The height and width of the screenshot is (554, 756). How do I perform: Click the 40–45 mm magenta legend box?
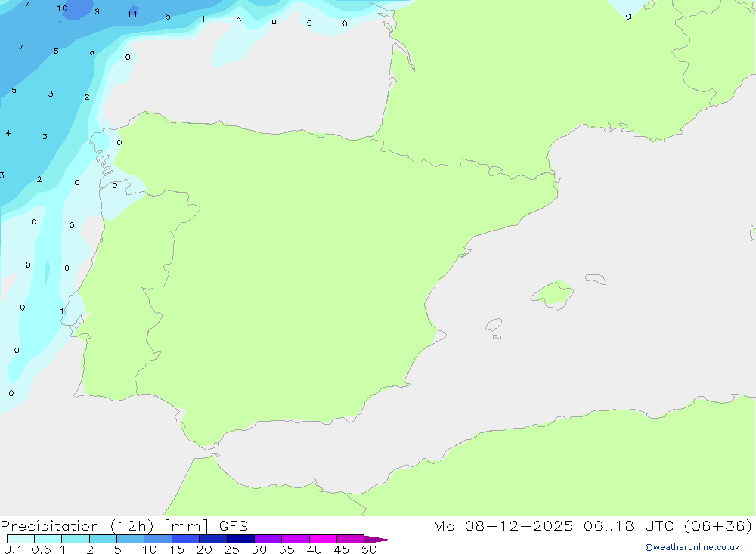pyautogui.click(x=323, y=539)
